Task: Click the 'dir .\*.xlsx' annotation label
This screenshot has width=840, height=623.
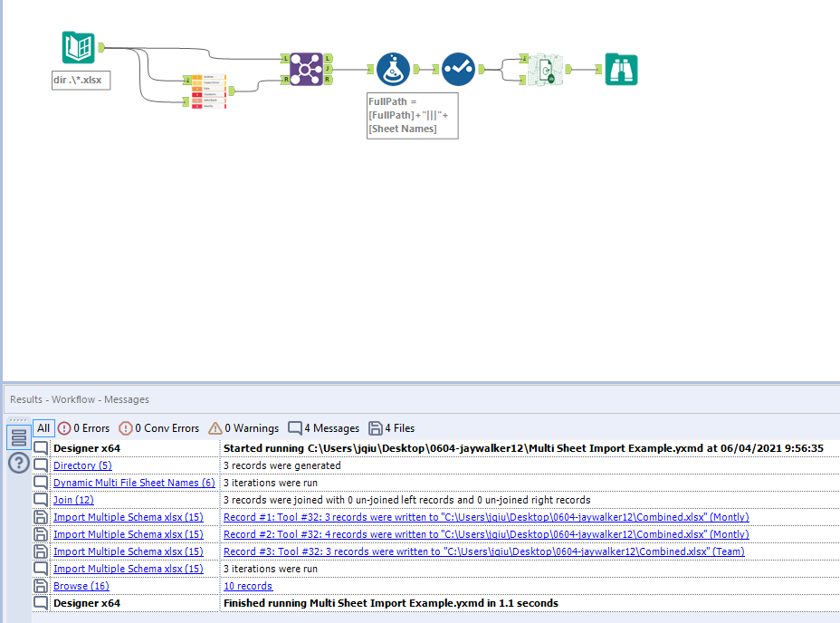Action: point(81,80)
